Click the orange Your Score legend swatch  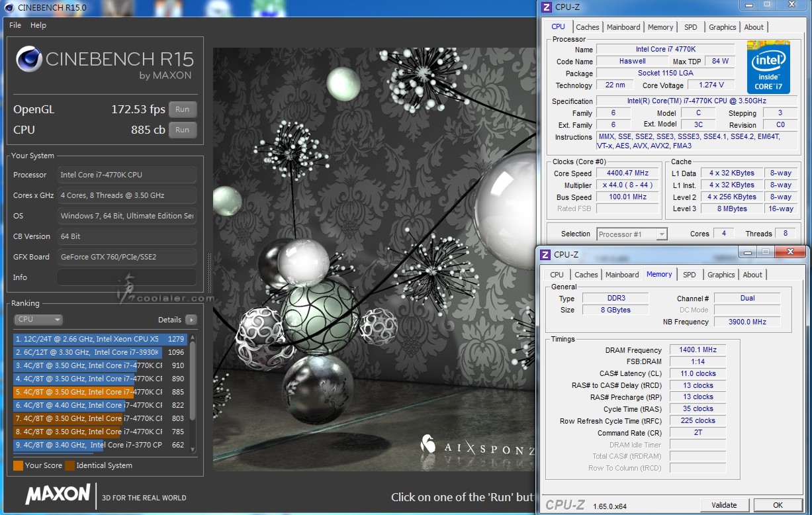point(18,465)
